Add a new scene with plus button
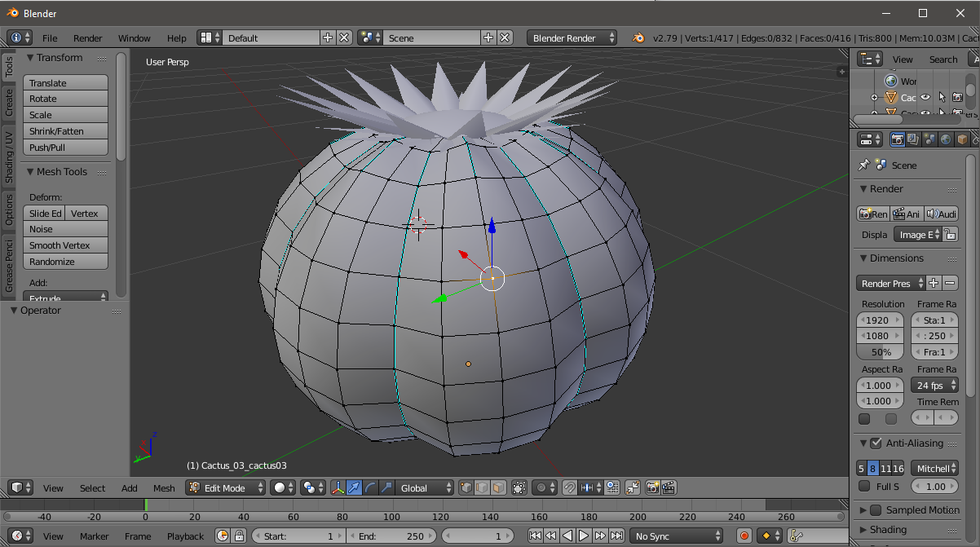980x547 pixels. (488, 37)
